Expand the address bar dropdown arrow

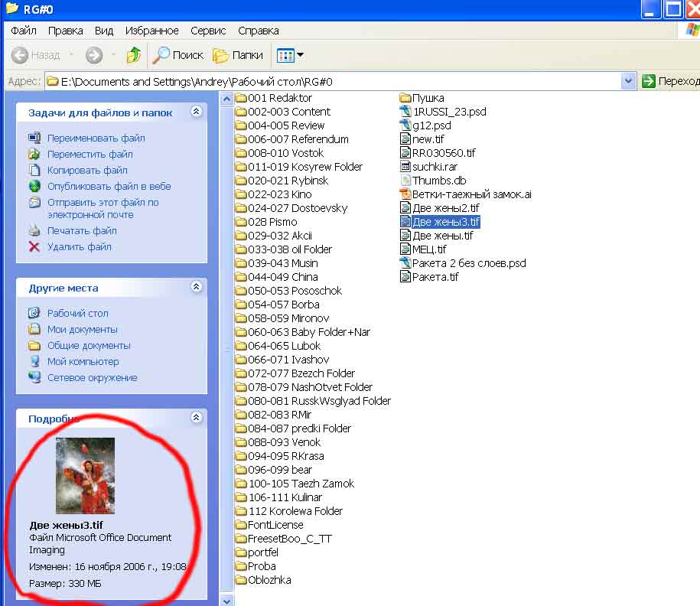[x=628, y=81]
